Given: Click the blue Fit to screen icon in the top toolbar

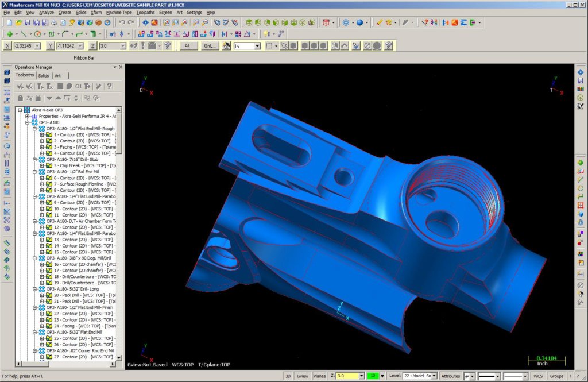Looking at the screenshot, I should coord(145,22).
